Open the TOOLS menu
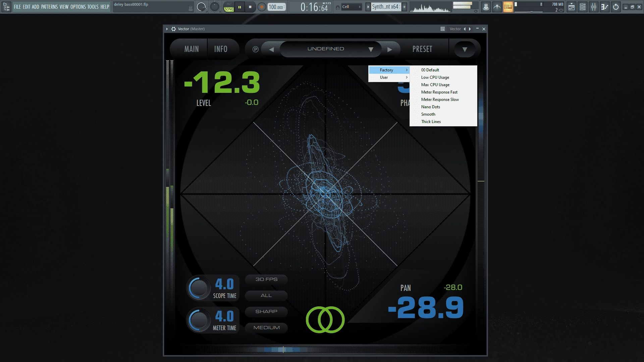This screenshot has height=362, width=644. click(x=93, y=7)
